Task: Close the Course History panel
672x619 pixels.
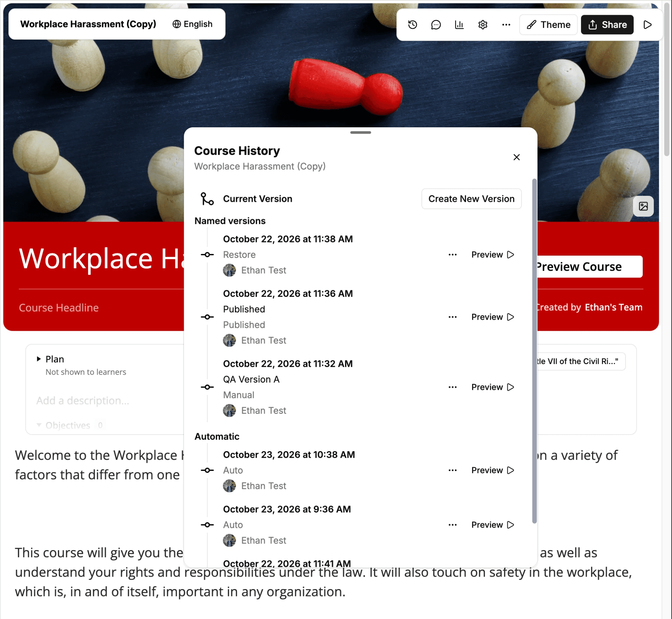Action: pyautogui.click(x=516, y=157)
